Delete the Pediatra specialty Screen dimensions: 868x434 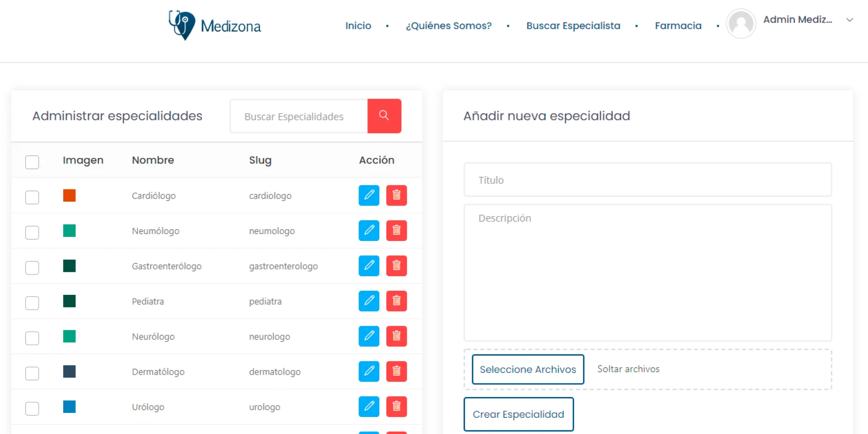396,301
